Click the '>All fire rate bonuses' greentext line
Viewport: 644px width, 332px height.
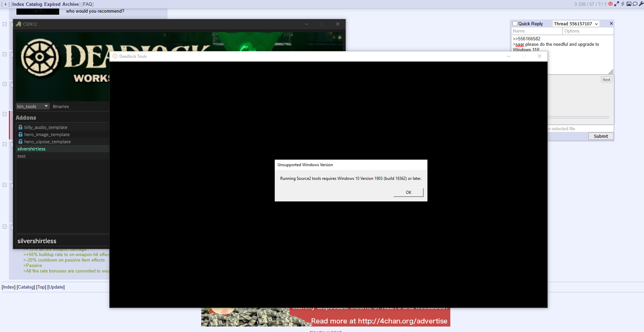pyautogui.click(x=66, y=271)
